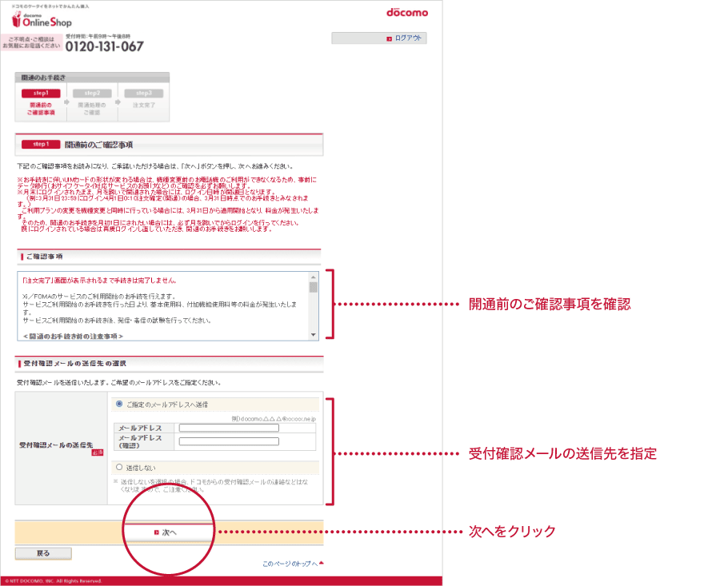Click the 開通前のご確認事項 step1 heading

point(98,145)
